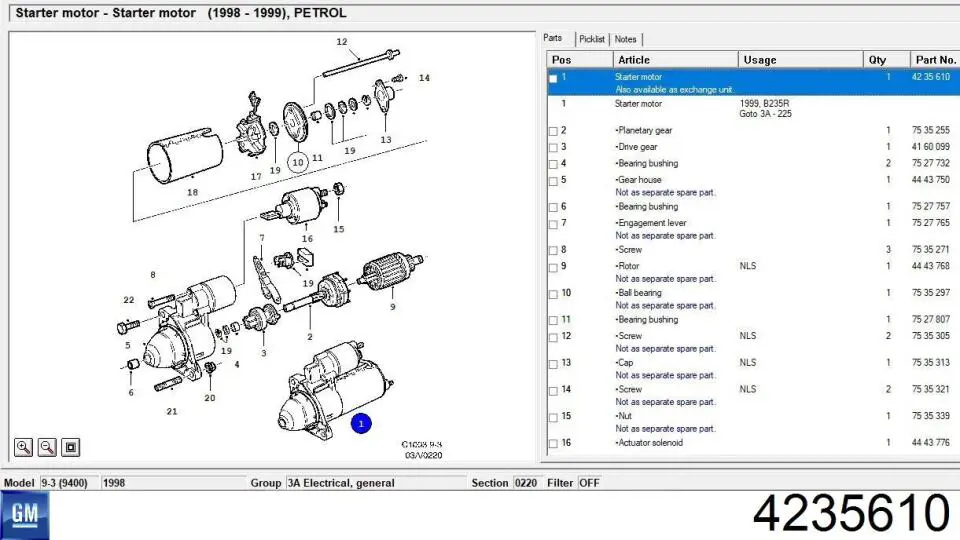Click part number 41 60 099

[x=931, y=147]
